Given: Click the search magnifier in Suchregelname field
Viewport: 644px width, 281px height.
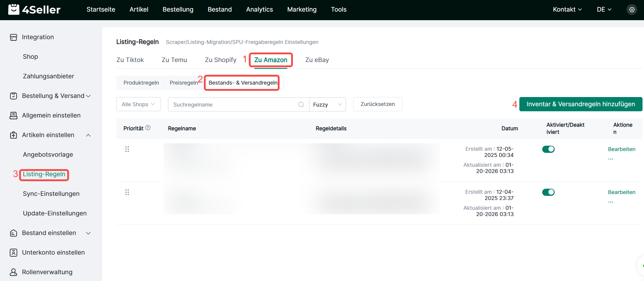Looking at the screenshot, I should [x=301, y=104].
